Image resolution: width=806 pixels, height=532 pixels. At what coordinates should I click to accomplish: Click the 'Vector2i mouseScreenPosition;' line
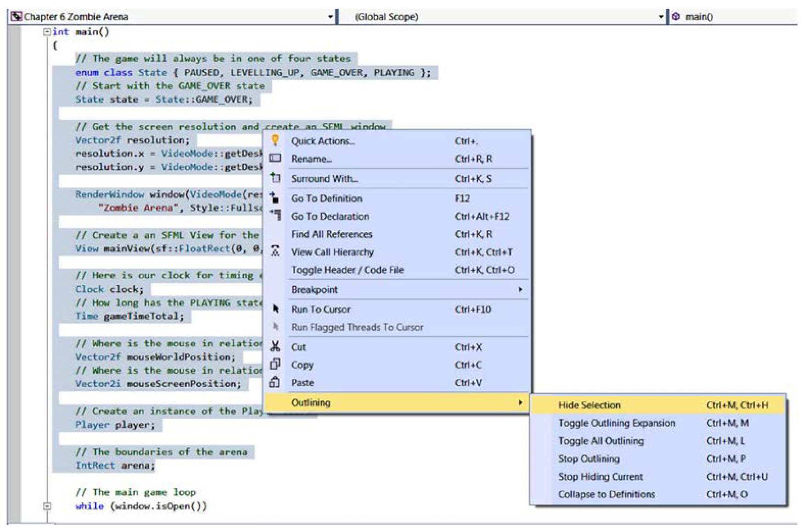158,383
